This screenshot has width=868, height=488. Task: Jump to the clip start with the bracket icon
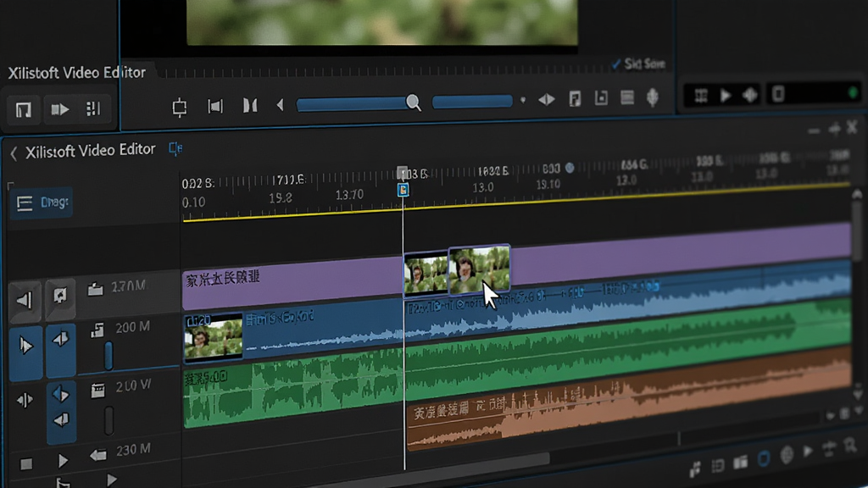215,106
